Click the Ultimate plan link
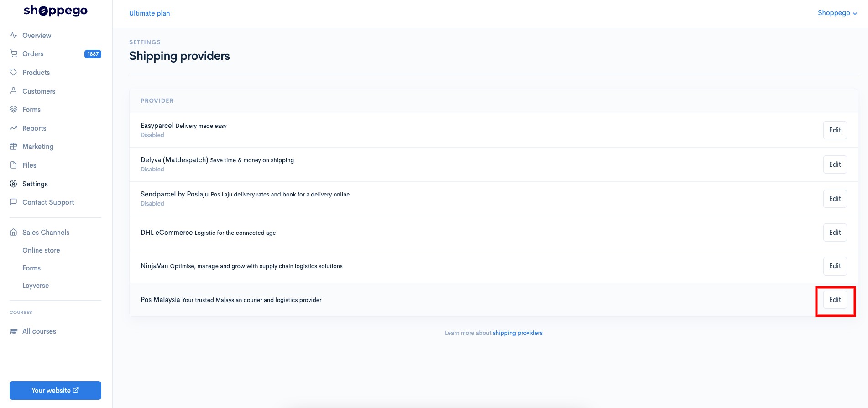 [149, 13]
